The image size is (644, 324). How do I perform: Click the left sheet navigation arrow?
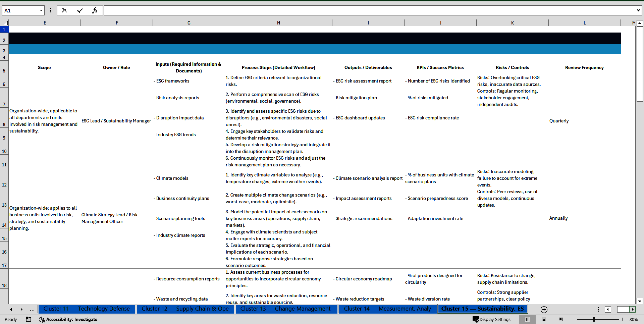click(x=11, y=309)
